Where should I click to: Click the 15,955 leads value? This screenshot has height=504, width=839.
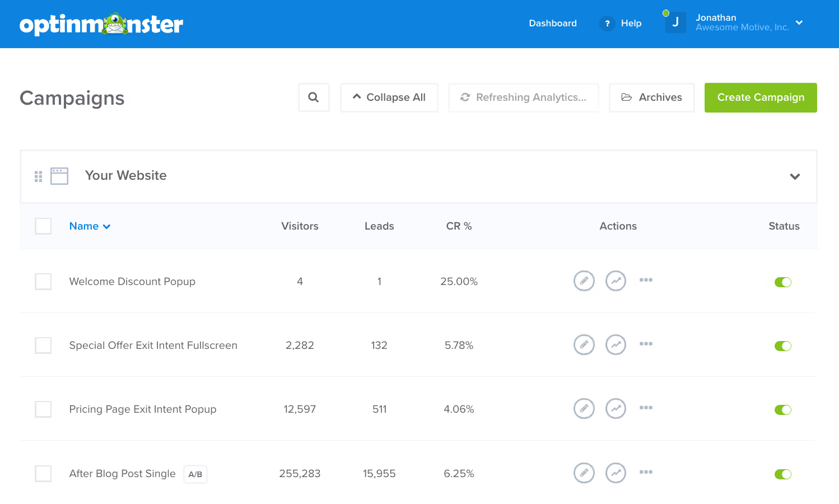379,474
